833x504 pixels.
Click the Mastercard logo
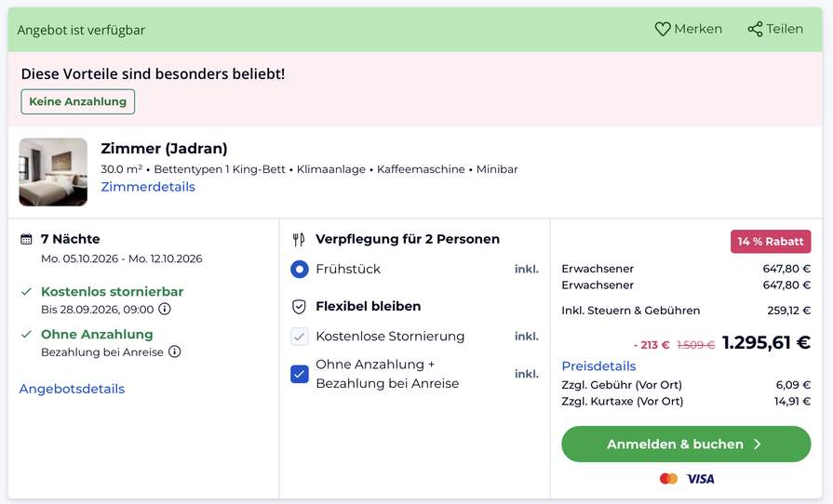click(668, 479)
